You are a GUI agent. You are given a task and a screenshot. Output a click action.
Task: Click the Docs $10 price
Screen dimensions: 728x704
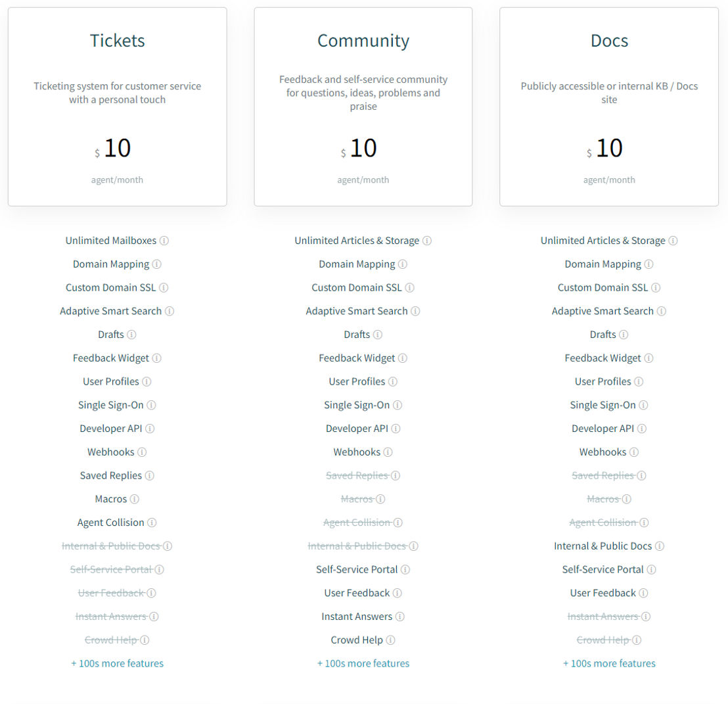point(604,148)
